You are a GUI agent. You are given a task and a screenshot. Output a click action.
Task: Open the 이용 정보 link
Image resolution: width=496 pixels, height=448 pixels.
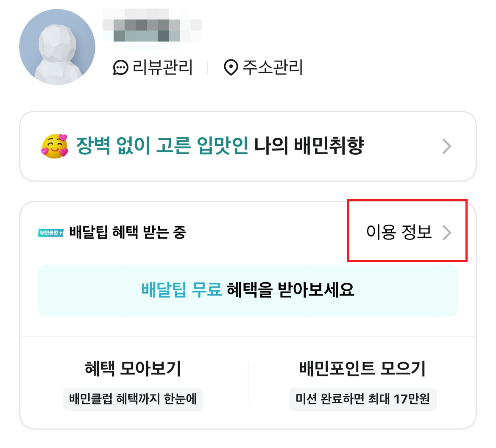(398, 232)
